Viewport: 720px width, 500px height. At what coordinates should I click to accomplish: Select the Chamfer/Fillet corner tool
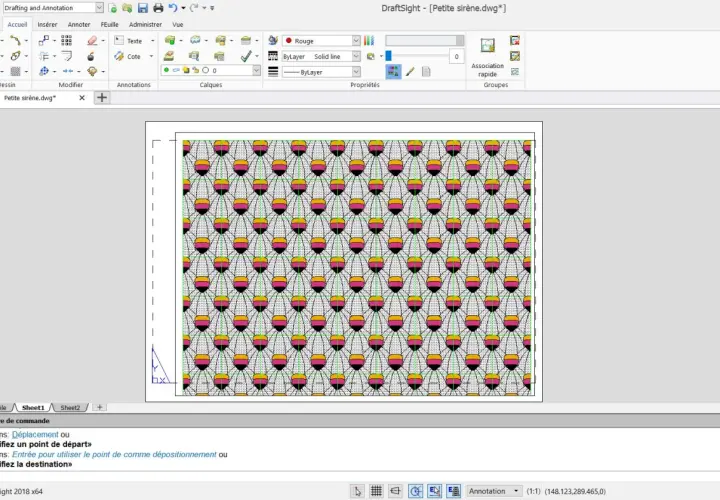click(67, 56)
